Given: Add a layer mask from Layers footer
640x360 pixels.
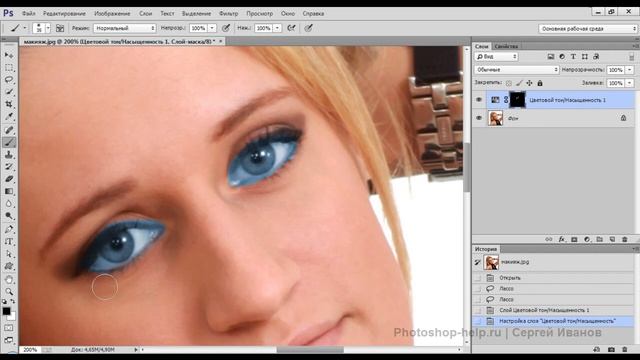Looking at the screenshot, I should tap(574, 240).
